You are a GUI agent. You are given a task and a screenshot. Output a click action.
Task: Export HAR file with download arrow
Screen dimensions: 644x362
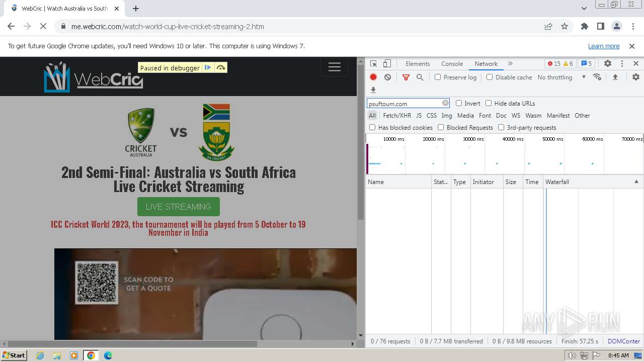pyautogui.click(x=373, y=90)
